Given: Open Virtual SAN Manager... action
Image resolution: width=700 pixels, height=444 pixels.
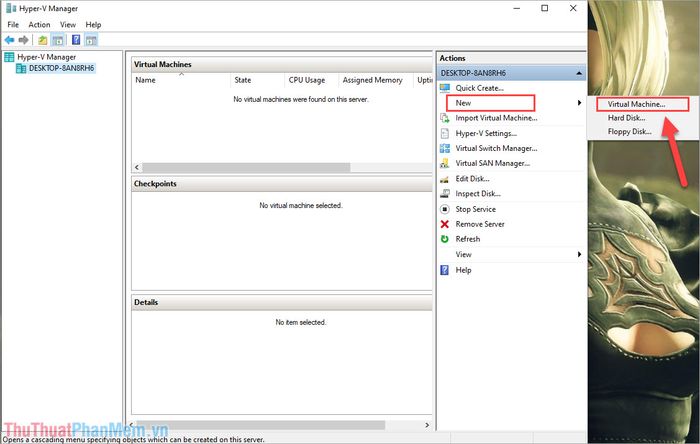Looking at the screenshot, I should (492, 163).
